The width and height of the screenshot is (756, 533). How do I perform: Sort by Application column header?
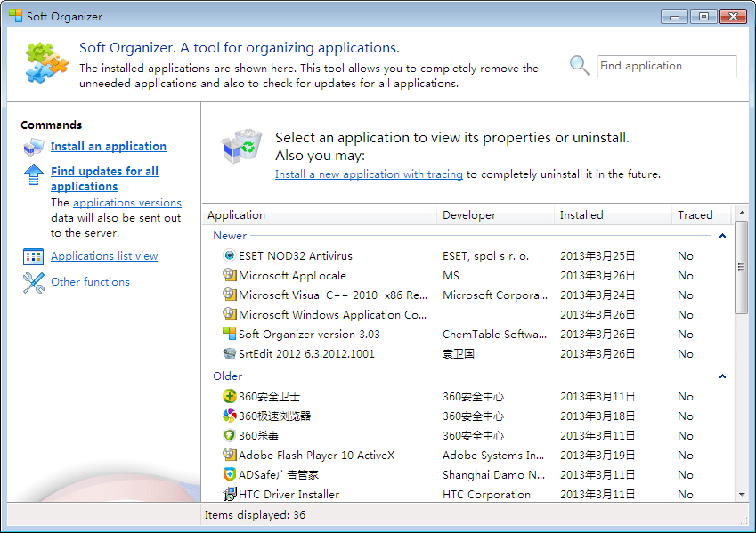320,215
